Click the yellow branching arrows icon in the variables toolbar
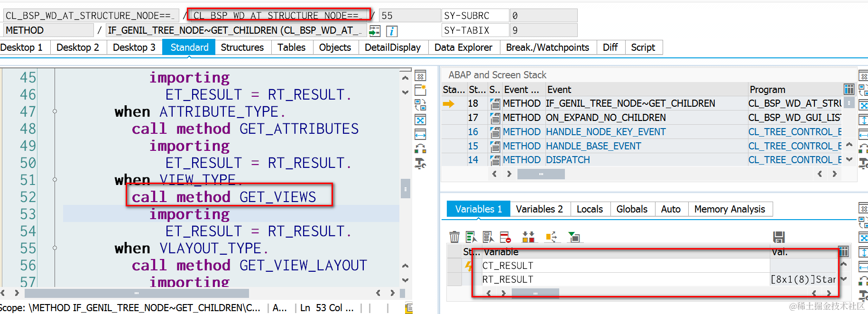The image size is (868, 314). point(551,237)
